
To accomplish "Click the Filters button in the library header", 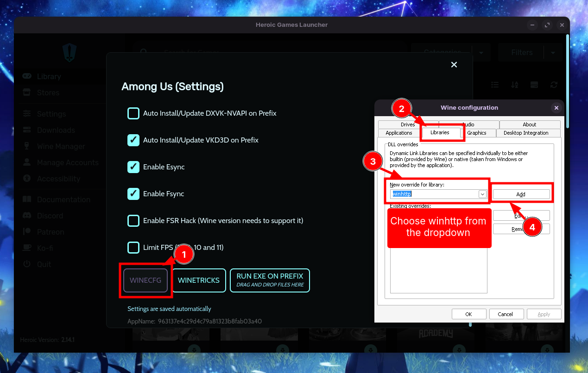I will [x=522, y=53].
